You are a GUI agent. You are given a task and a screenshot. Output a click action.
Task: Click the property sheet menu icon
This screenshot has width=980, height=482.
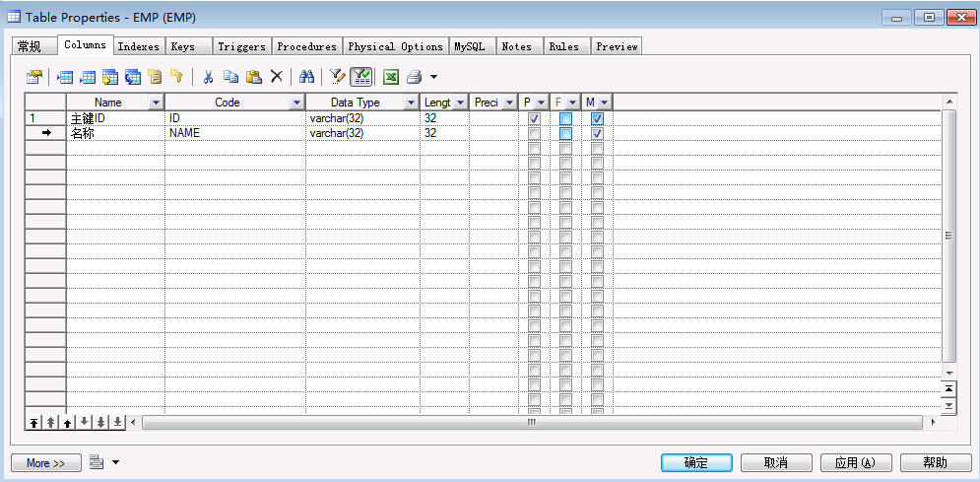(x=97, y=462)
